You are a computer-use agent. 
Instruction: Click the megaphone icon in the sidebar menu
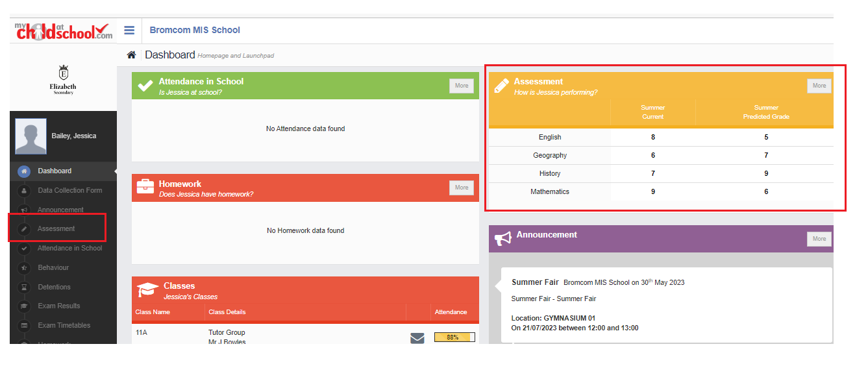[24, 210]
